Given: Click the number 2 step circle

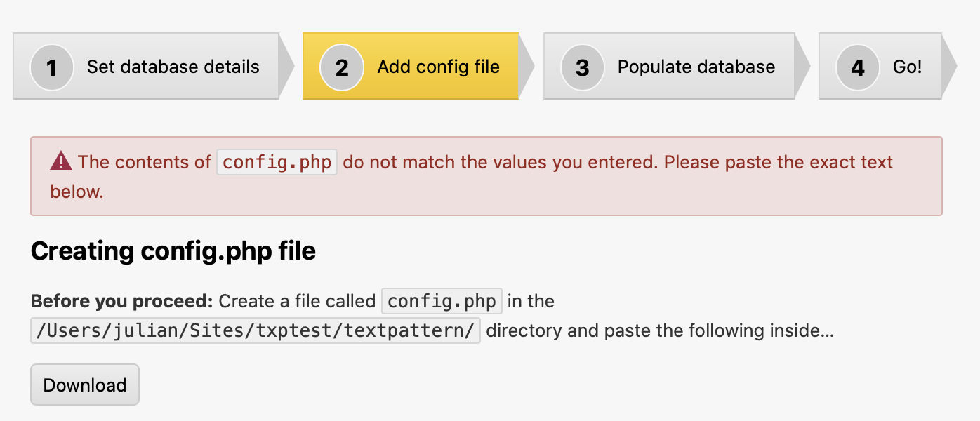Looking at the screenshot, I should [x=342, y=67].
